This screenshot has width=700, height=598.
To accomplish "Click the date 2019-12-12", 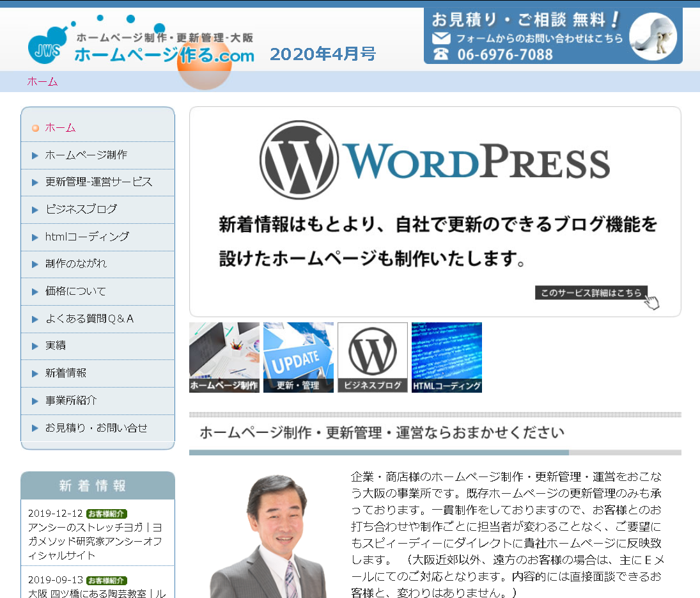I will point(56,514).
